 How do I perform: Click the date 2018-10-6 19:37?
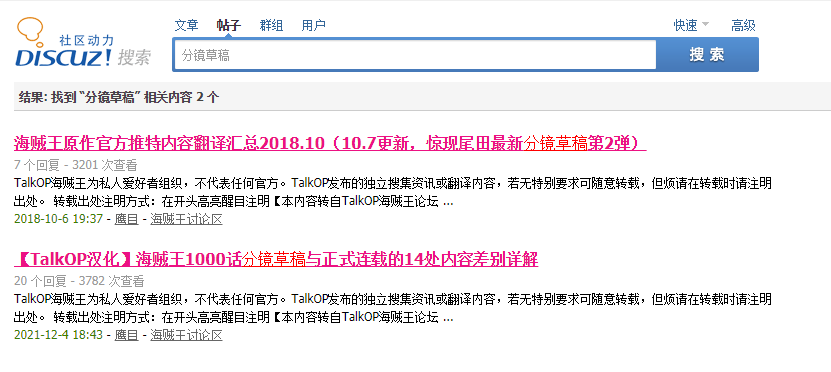[58, 218]
